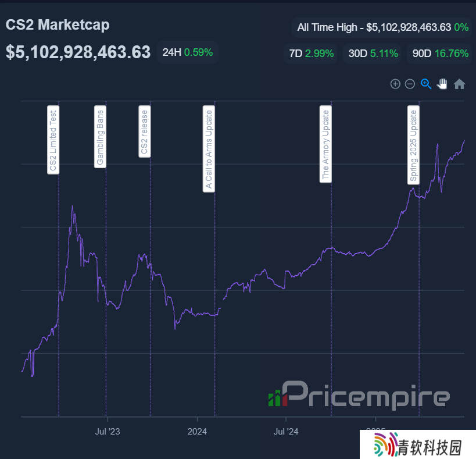Click the All Time High badge

pyautogui.click(x=382, y=27)
